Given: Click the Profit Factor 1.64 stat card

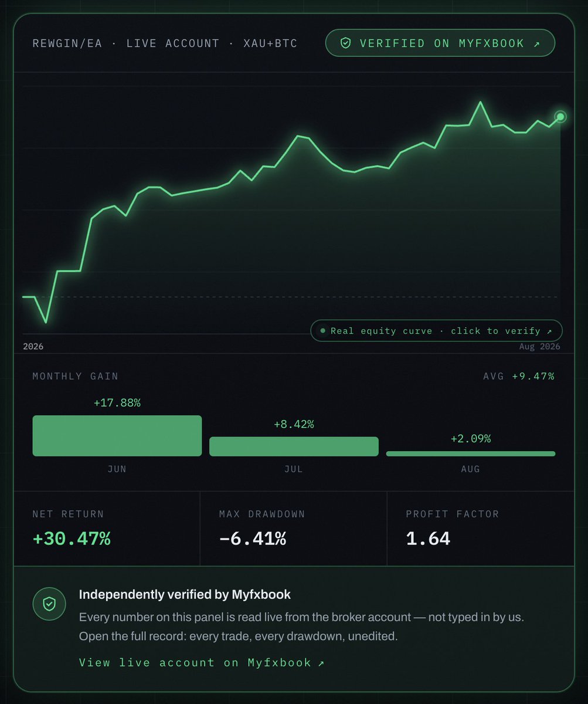Looking at the screenshot, I should point(481,529).
